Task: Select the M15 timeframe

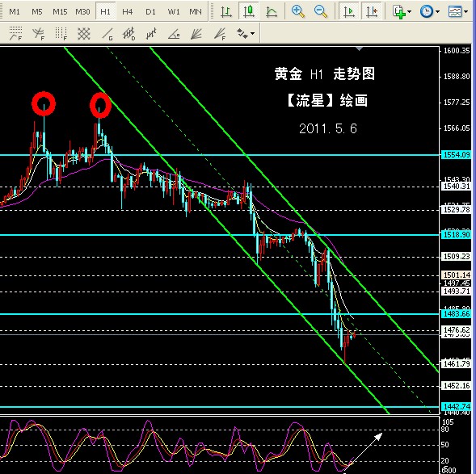Action: coord(60,11)
